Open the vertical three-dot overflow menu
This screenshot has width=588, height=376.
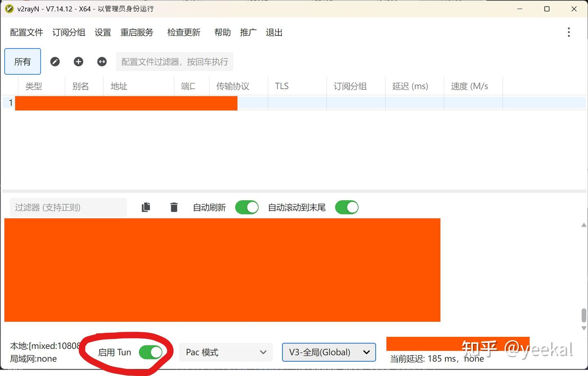568,32
